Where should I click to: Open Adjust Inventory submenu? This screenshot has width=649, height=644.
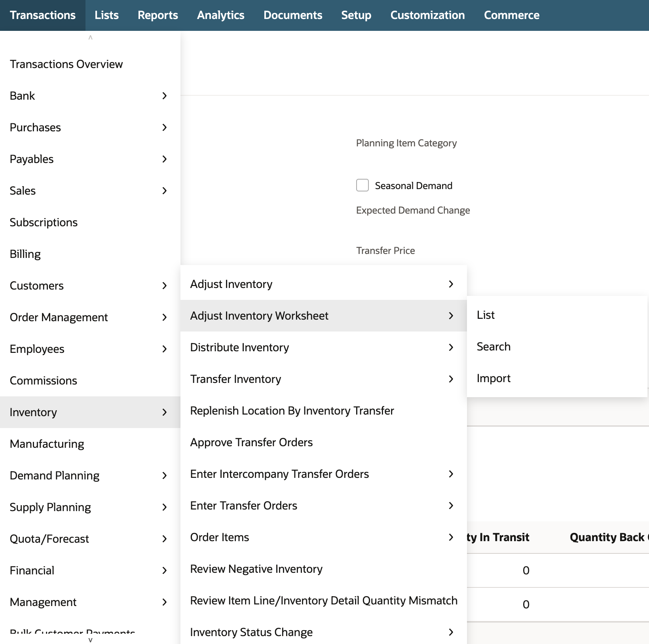pyautogui.click(x=324, y=284)
